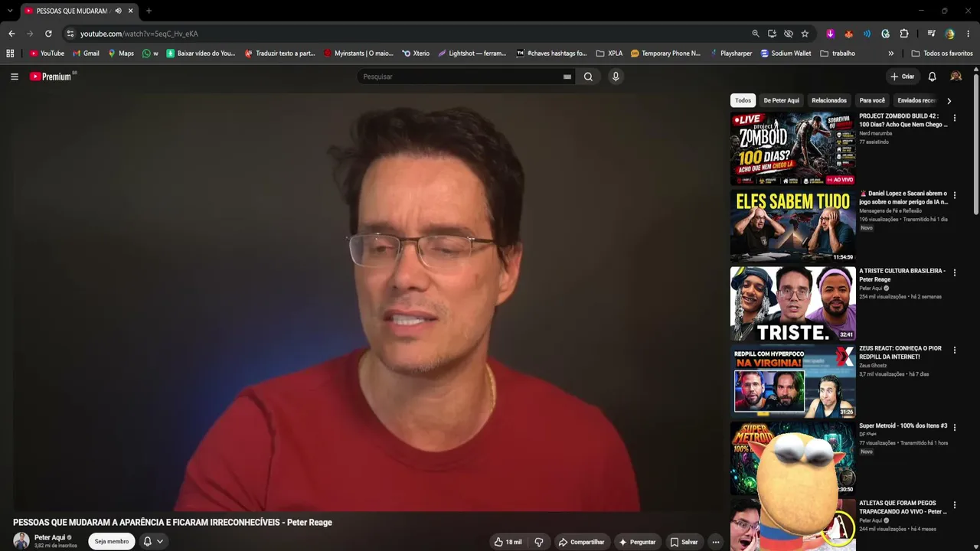This screenshot has width=980, height=551.
Task: Click the Compartilhar share button
Action: (x=581, y=542)
